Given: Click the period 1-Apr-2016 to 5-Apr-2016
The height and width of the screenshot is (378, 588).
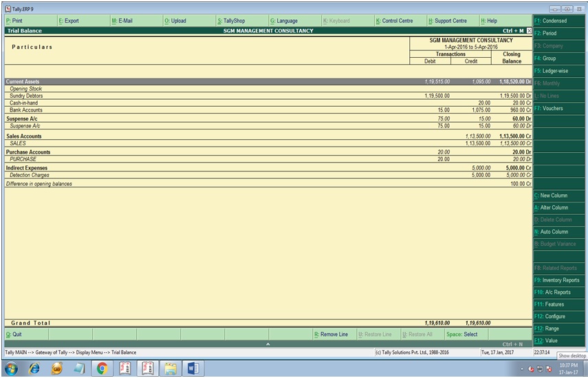Looking at the screenshot, I should [x=471, y=47].
